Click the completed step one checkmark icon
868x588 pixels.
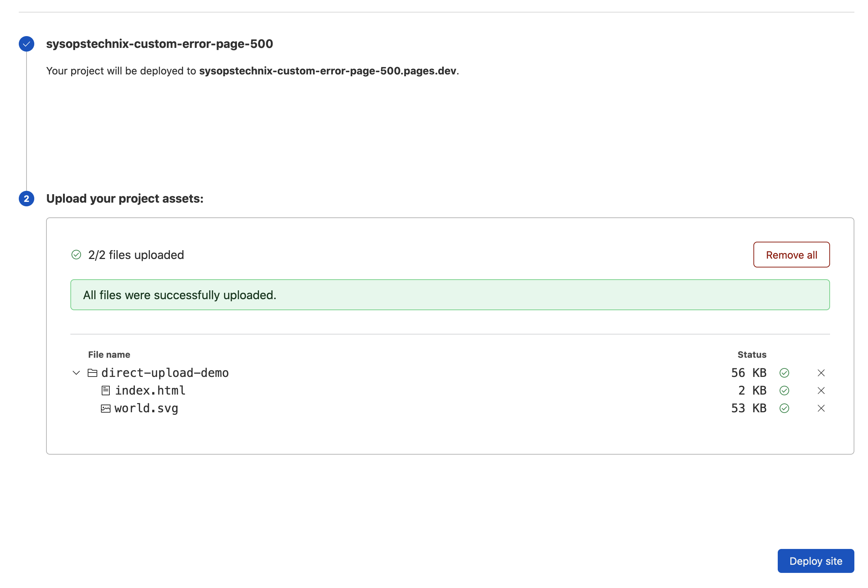coord(27,44)
